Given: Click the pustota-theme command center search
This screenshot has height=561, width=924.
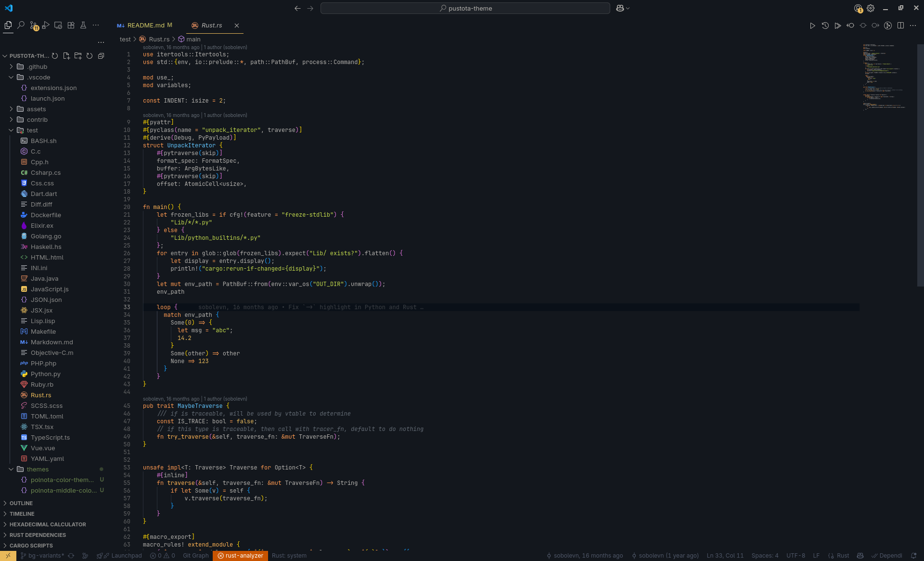Looking at the screenshot, I should (465, 8).
